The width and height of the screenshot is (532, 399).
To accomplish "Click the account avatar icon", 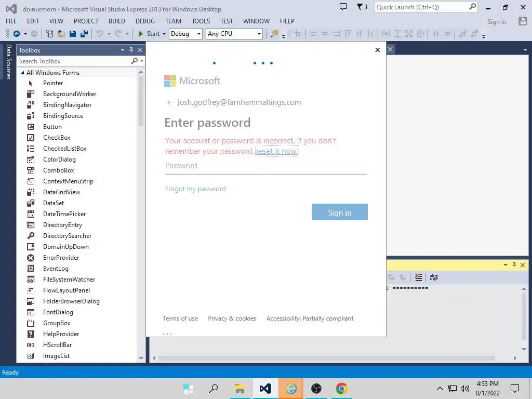I will tap(523, 21).
